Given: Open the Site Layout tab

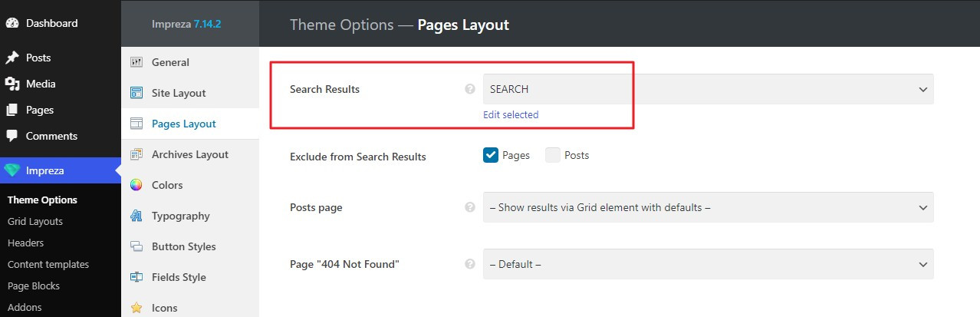Looking at the screenshot, I should [x=178, y=93].
